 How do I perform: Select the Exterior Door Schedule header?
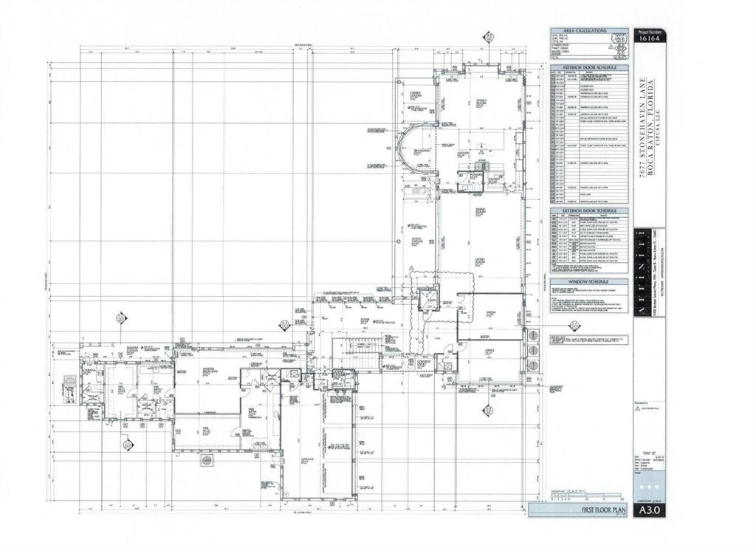pyautogui.click(x=588, y=210)
